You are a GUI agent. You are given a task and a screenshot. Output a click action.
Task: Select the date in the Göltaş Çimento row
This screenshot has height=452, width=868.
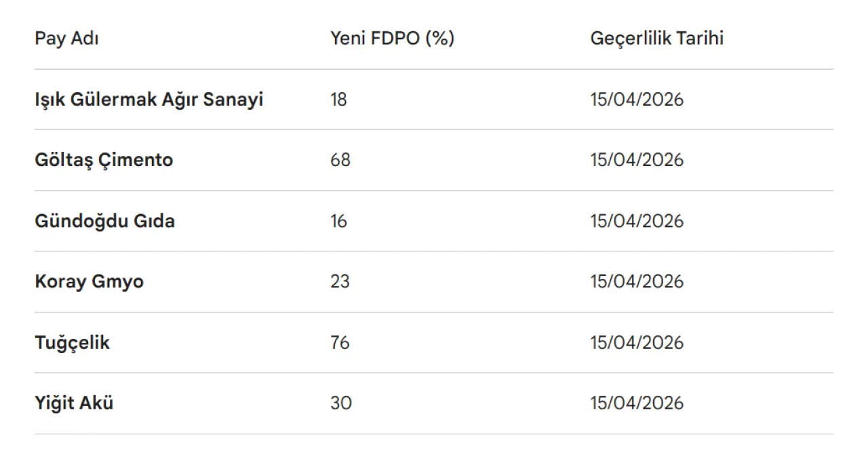click(636, 160)
